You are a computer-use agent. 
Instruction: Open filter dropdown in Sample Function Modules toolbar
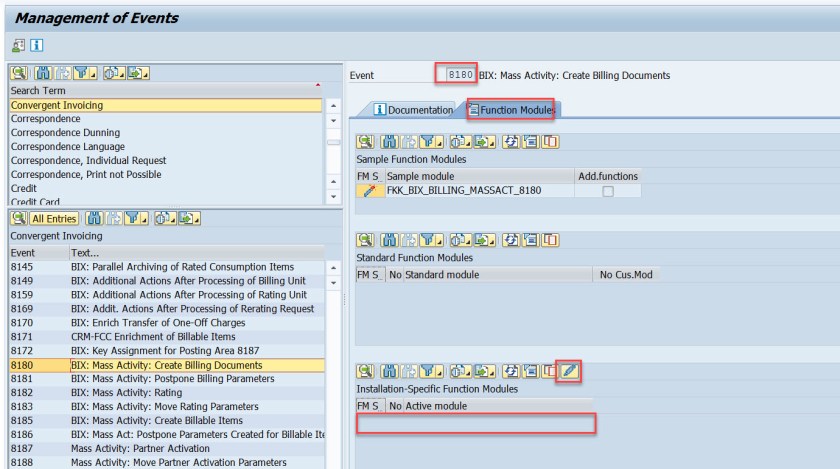click(431, 142)
